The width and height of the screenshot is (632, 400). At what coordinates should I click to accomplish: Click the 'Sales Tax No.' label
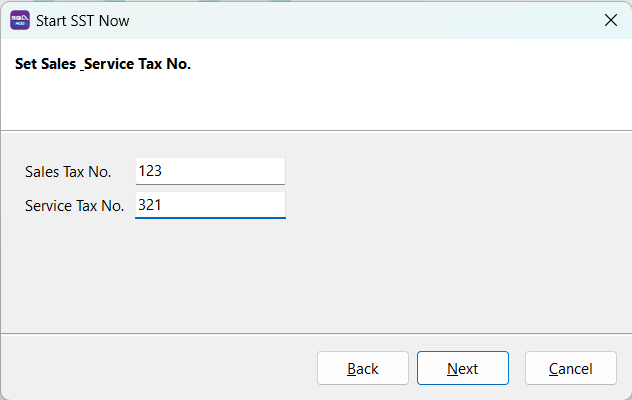tap(68, 171)
